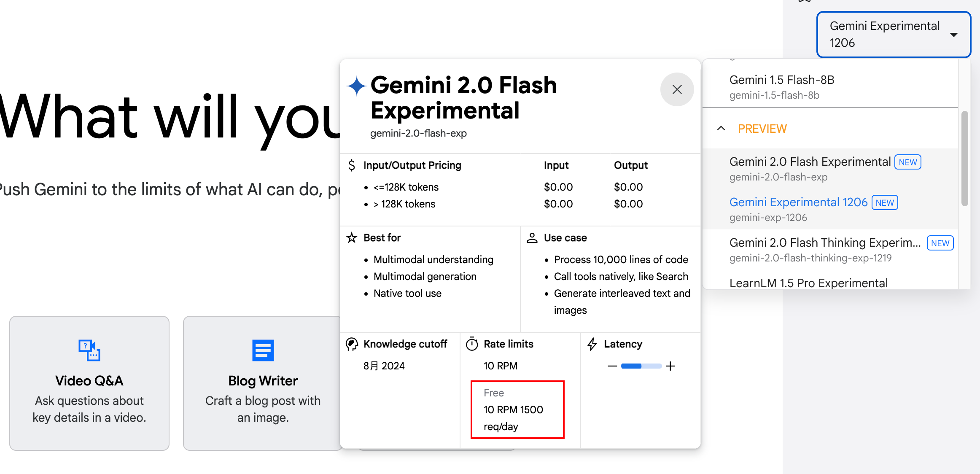Close the Gemini 2.0 Flash Experimental info card

[677, 89]
